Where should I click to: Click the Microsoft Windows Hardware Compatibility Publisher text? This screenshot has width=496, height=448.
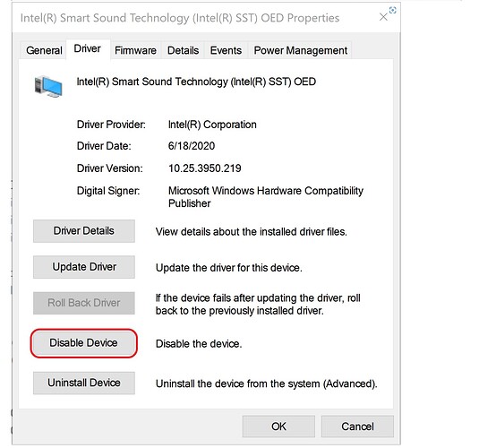(x=266, y=197)
